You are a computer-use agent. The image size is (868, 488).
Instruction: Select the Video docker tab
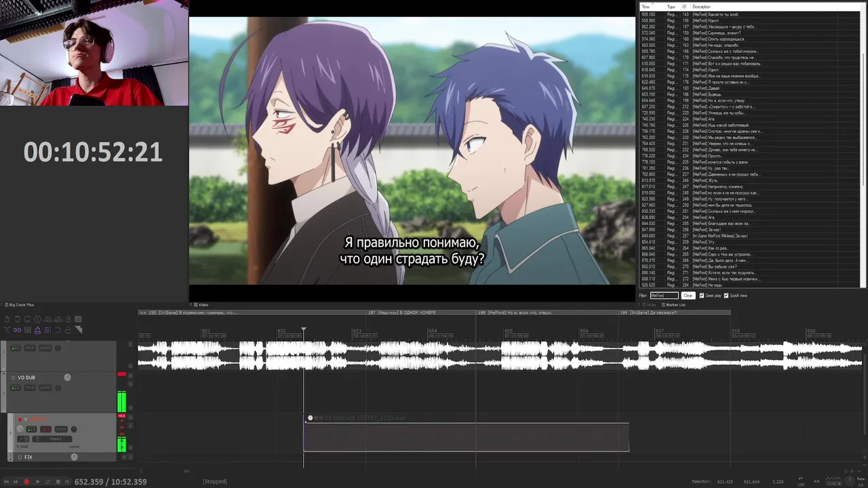coord(201,305)
